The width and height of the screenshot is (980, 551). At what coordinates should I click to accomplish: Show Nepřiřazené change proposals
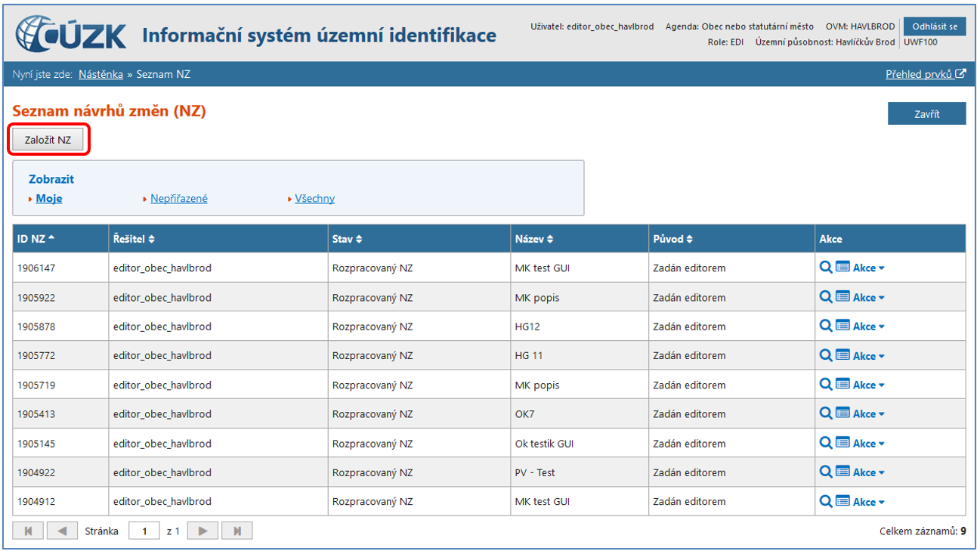click(x=178, y=199)
